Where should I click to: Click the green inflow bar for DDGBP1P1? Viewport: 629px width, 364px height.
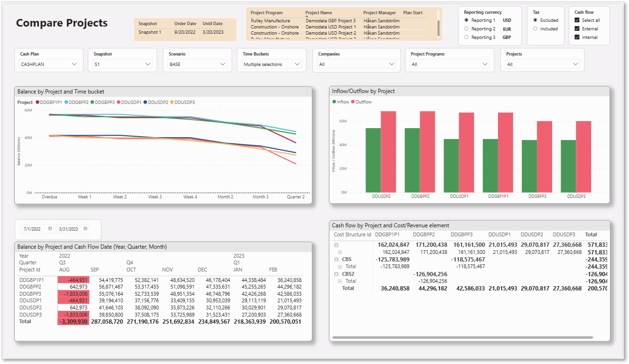point(490,166)
